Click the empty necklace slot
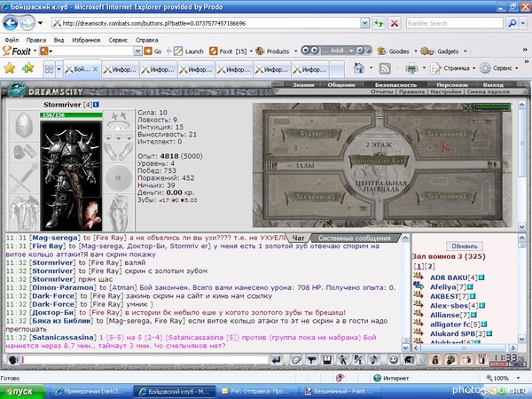This screenshot has height=399, width=532. tap(119, 126)
